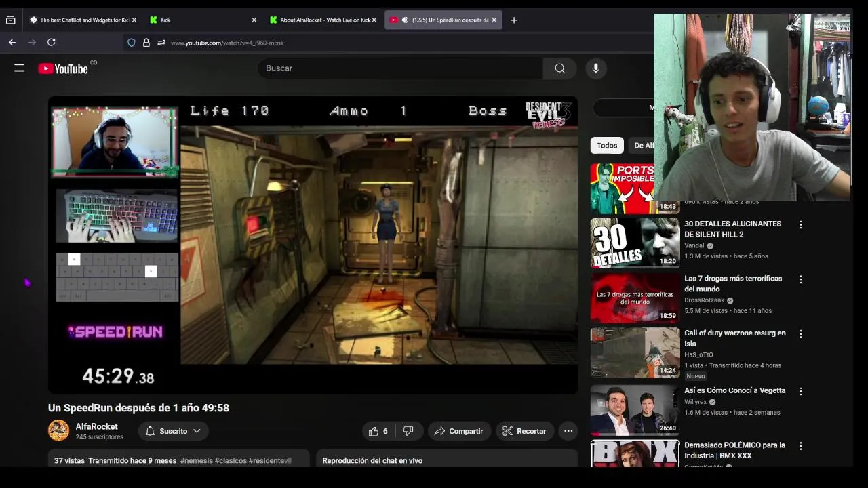Open options for Demasiado POLÉMICO video
868x488 pixels.
800,446
